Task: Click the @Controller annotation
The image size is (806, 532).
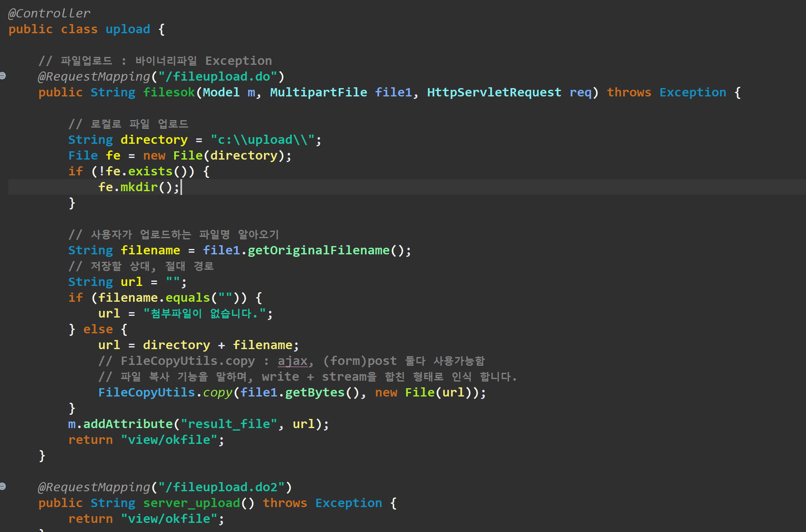Action: click(49, 13)
